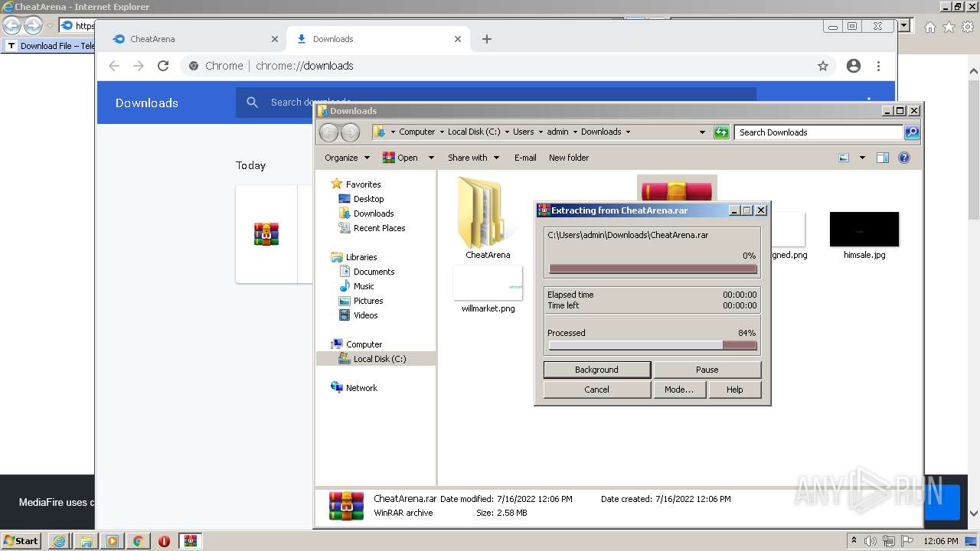Open the Start menu
This screenshot has height=551, width=980.
click(21, 541)
